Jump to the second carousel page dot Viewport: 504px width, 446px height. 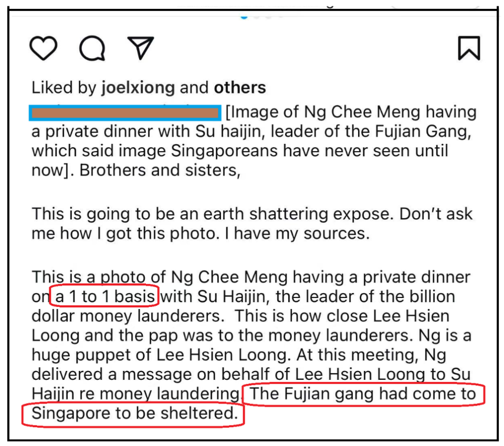pos(257,16)
